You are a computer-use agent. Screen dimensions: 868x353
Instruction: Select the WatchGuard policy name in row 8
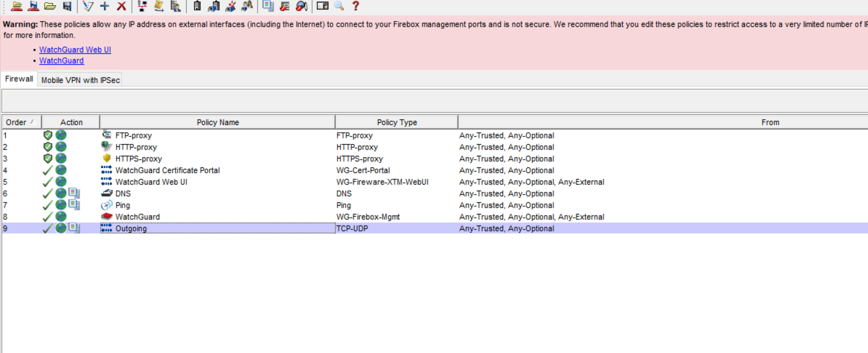(x=138, y=217)
